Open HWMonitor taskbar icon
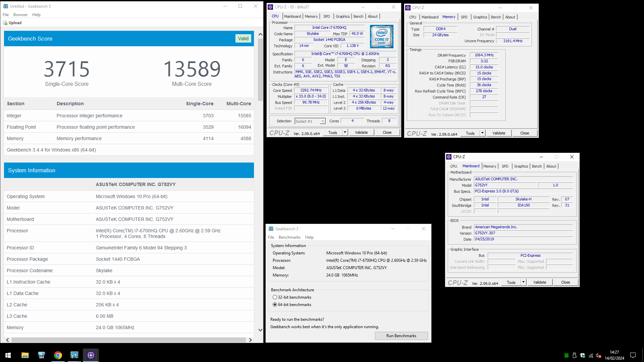The width and height of the screenshot is (644, 362). [x=41, y=355]
